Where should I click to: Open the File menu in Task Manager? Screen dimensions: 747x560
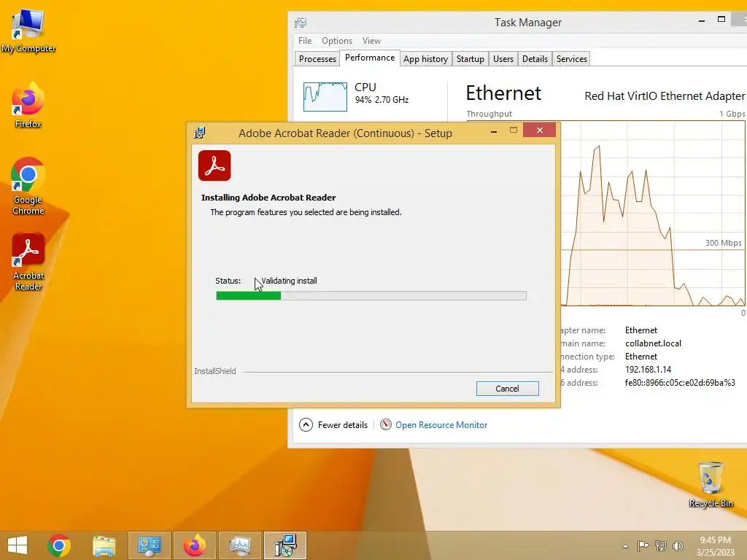(x=305, y=41)
